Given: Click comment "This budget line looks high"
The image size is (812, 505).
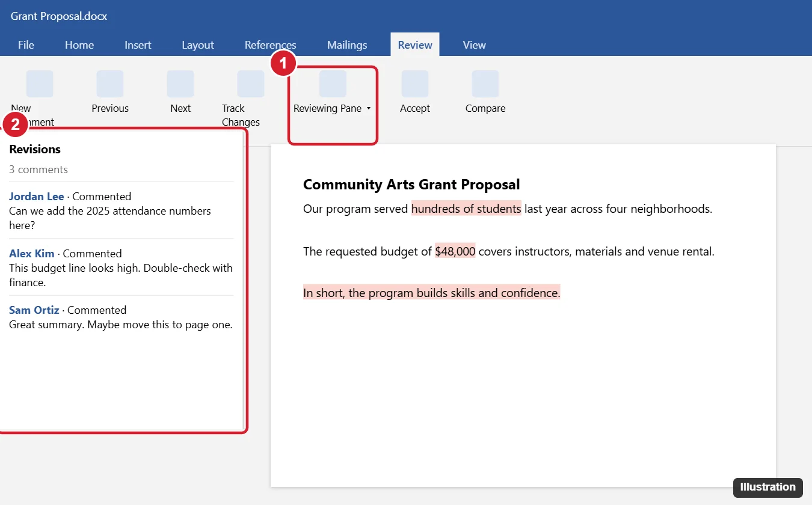Looking at the screenshot, I should pos(121,275).
